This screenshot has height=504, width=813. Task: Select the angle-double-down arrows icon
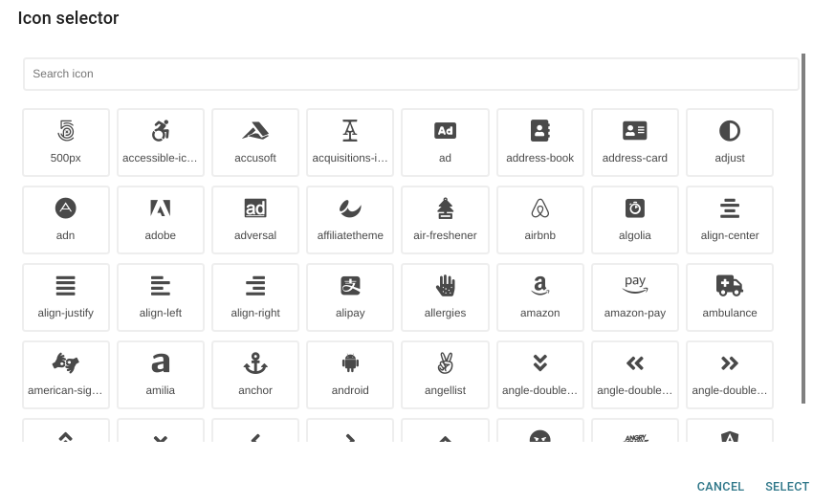click(x=539, y=375)
